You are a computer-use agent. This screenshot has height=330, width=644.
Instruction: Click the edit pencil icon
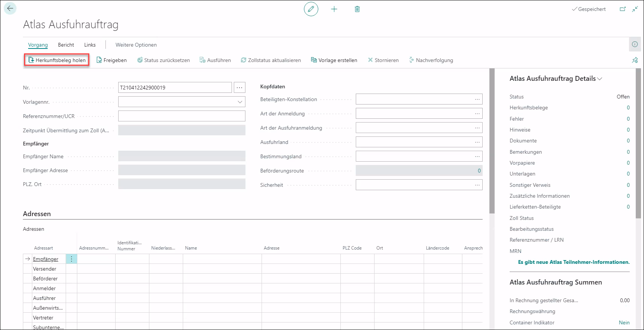(311, 9)
